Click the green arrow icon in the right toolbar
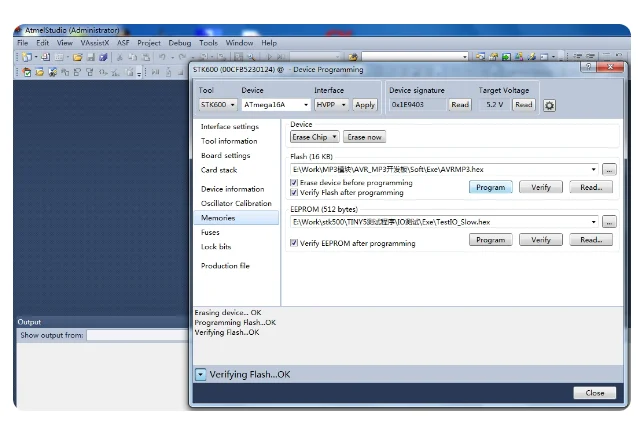The image size is (638, 423). point(506,57)
